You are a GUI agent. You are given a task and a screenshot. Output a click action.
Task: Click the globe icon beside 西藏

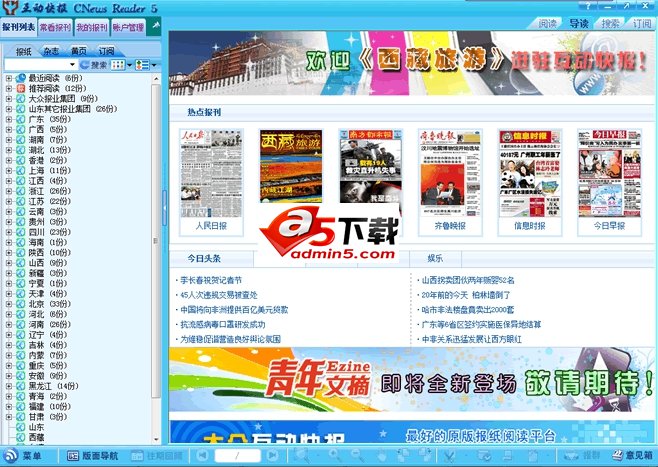[x=21, y=437]
